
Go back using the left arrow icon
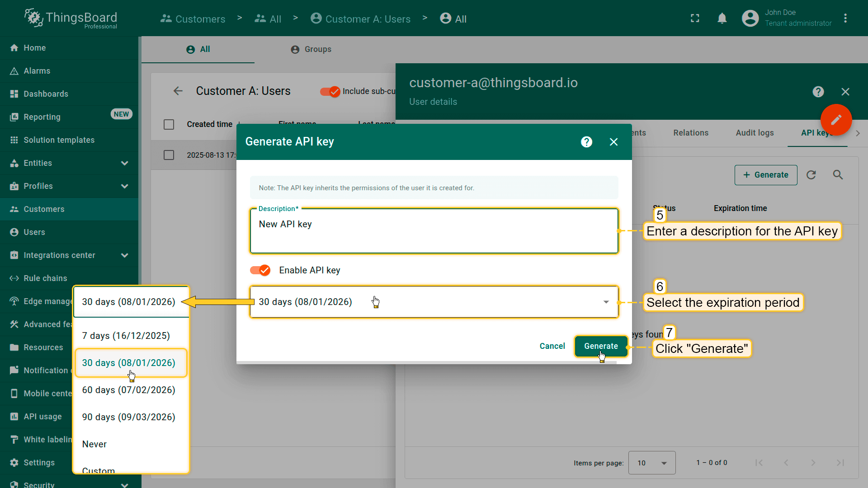(x=178, y=91)
